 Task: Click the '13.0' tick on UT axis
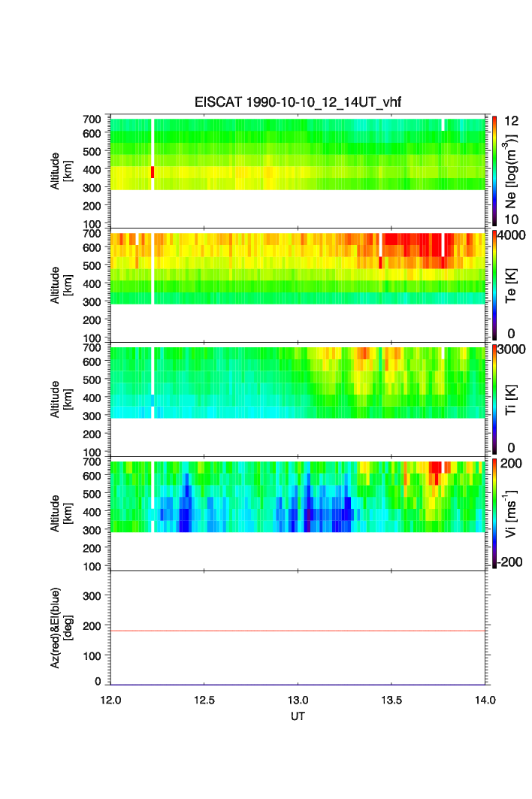click(x=298, y=700)
